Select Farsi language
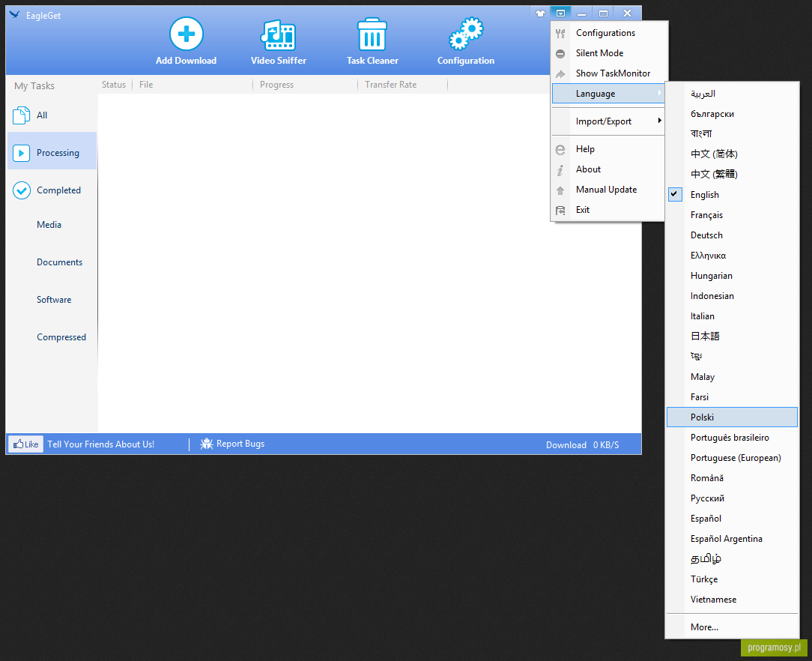This screenshot has width=812, height=661. coord(733,396)
